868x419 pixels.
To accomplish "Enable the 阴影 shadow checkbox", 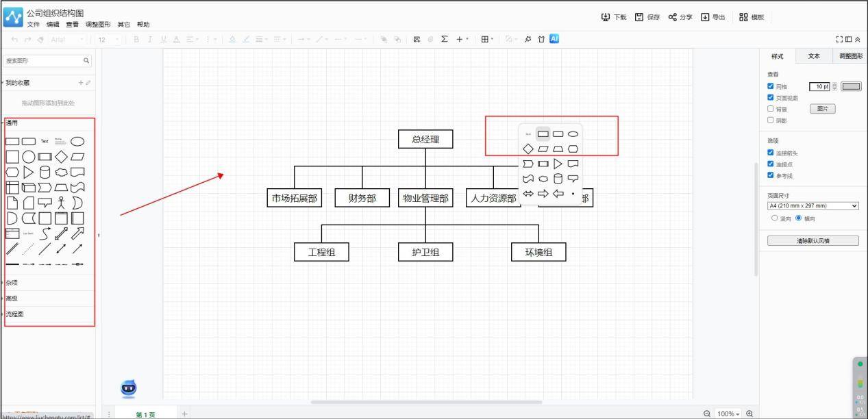I will click(x=771, y=120).
